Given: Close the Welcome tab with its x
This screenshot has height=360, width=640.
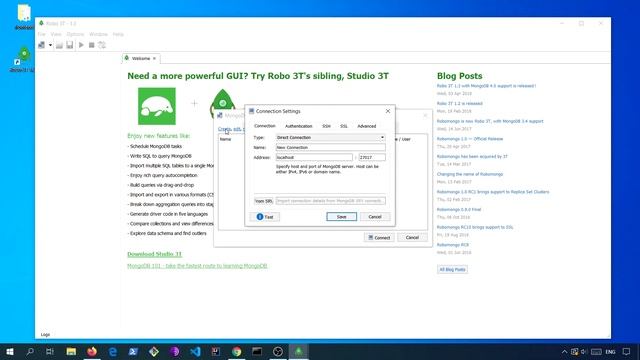Looking at the screenshot, I should [154, 59].
